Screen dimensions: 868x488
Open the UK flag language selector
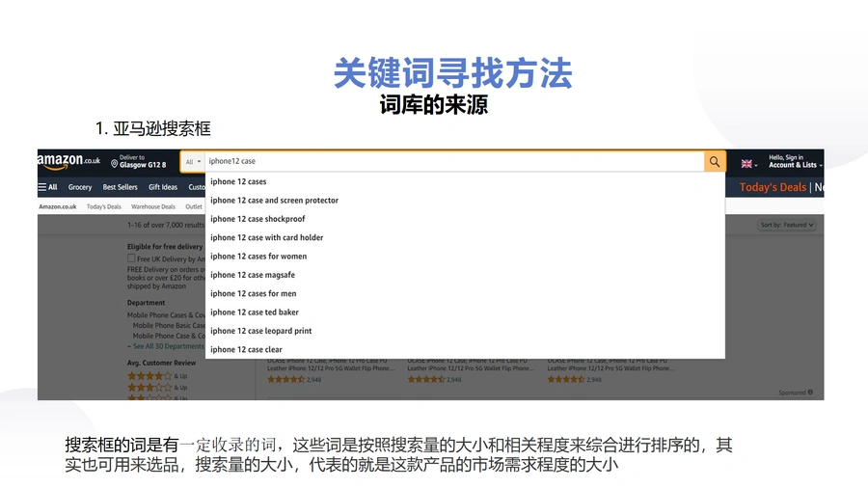click(x=749, y=164)
